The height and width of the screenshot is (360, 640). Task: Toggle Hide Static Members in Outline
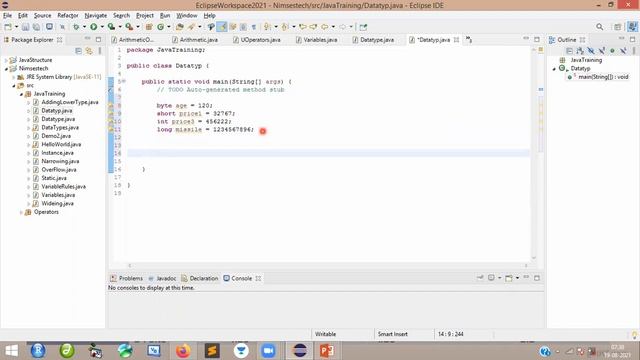tap(602, 51)
